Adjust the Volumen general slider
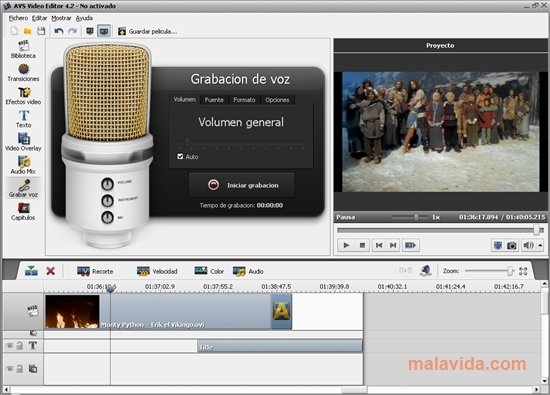The image size is (550, 395). [241, 142]
